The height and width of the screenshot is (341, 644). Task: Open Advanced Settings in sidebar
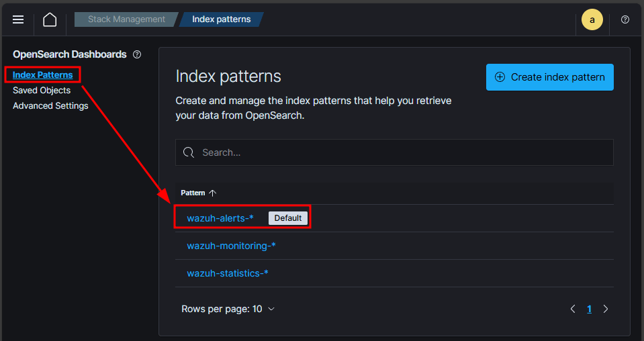pyautogui.click(x=50, y=105)
